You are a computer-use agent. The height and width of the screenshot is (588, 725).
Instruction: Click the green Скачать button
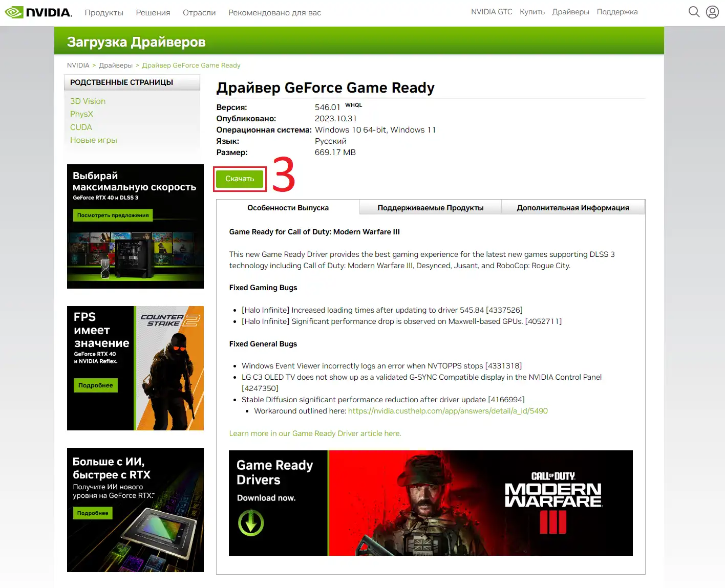click(240, 179)
